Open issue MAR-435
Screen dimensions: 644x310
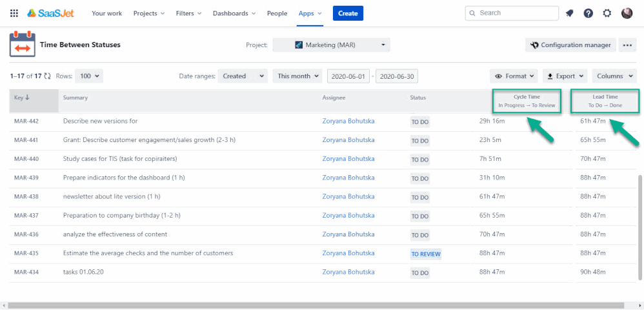tap(26, 253)
